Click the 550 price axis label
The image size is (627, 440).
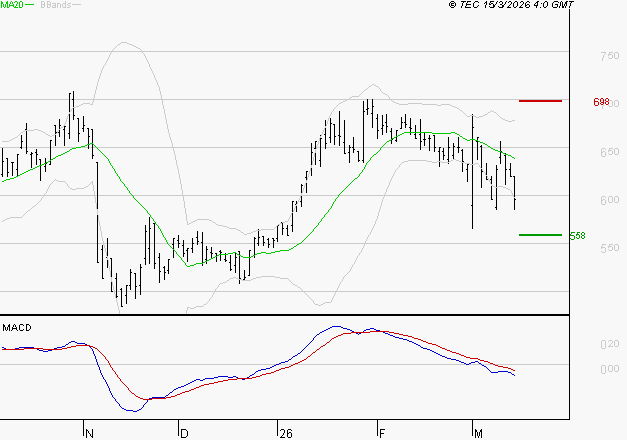coord(610,248)
